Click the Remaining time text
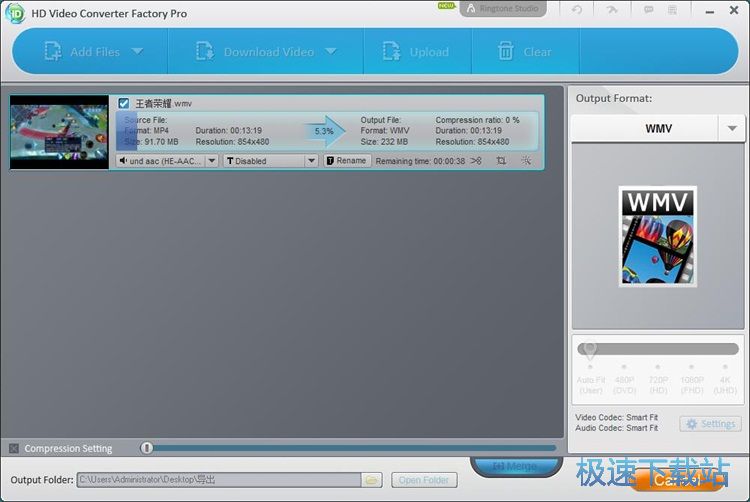The width and height of the screenshot is (750, 502). [x=420, y=161]
